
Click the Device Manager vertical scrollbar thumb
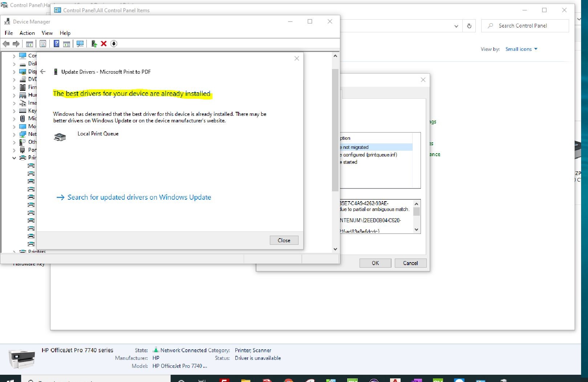pyautogui.click(x=335, y=130)
